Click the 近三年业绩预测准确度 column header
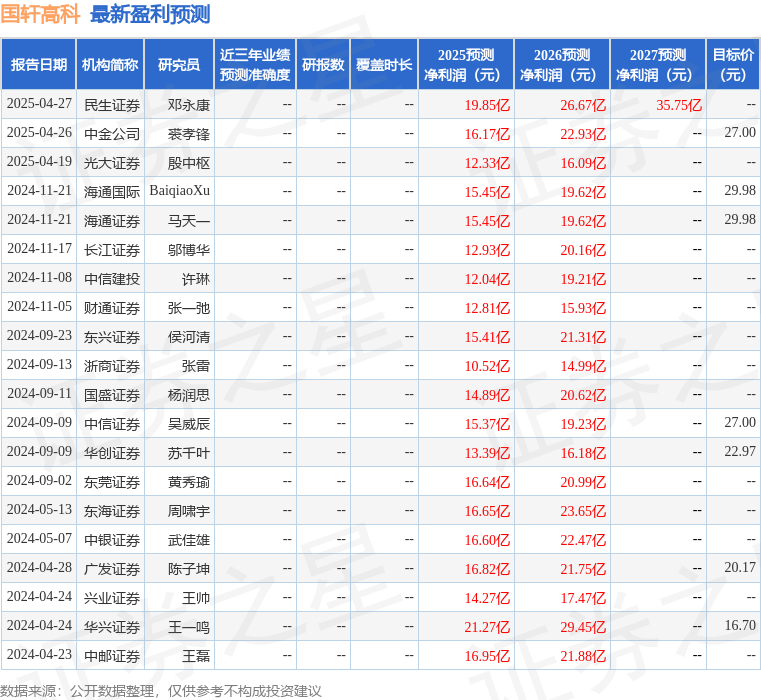Viewport: 761px width, 700px height. [255, 65]
